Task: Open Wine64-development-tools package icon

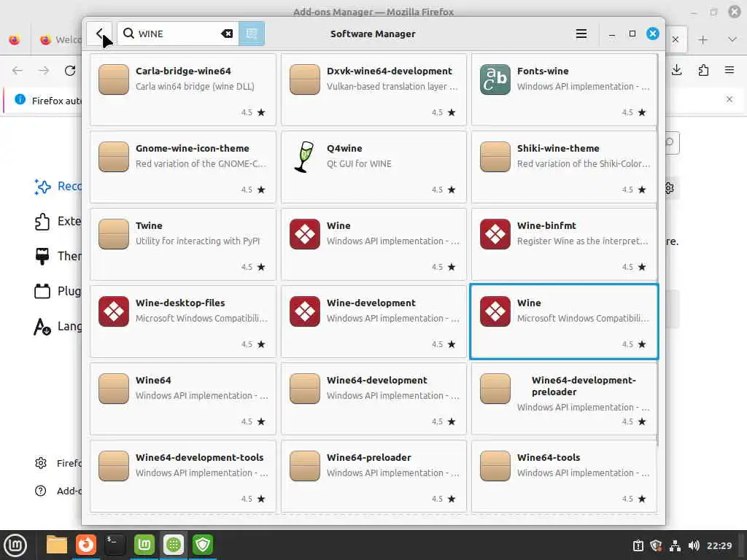Action: click(x=113, y=466)
